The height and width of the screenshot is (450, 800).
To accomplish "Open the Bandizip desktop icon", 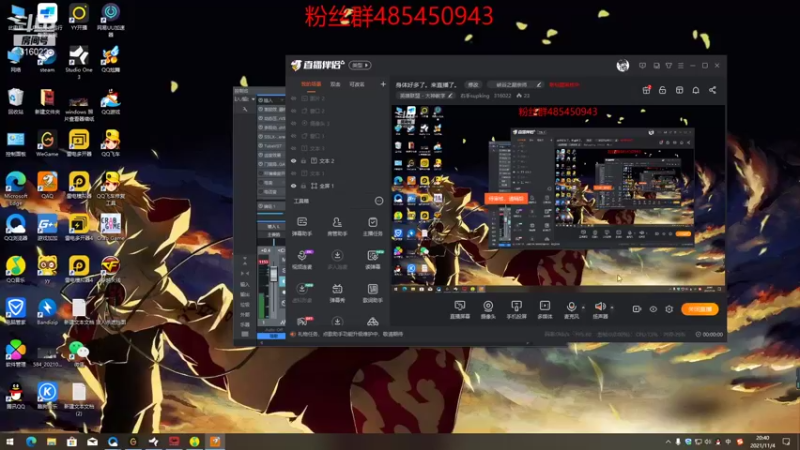I will pos(47,312).
